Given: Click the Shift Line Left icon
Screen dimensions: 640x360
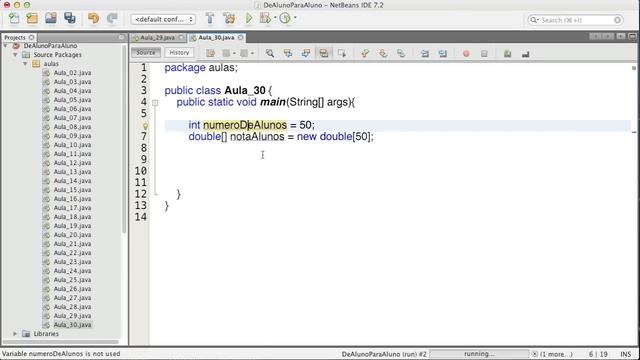Looking at the screenshot, I should tap(425, 53).
